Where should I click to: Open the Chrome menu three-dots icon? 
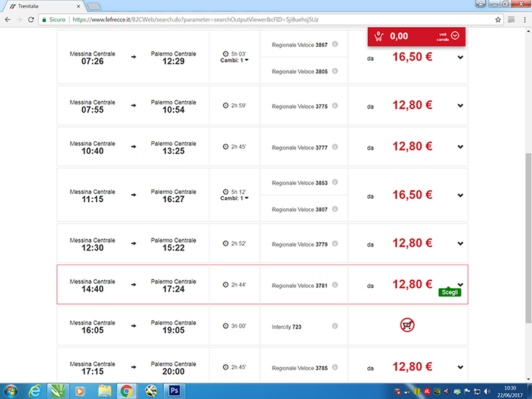click(x=523, y=20)
